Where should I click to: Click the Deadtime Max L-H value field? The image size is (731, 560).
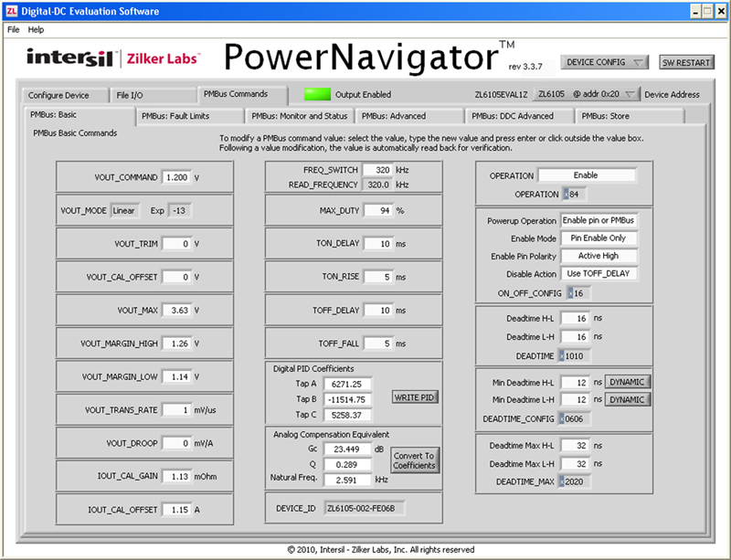576,463
